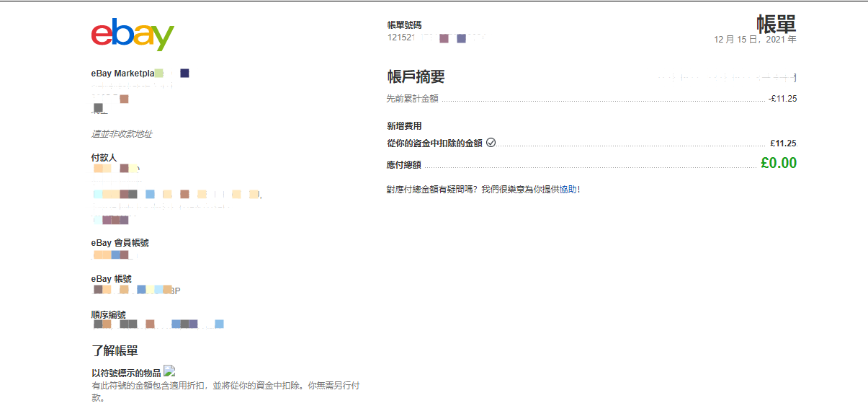Select the 從你的資金中扣除的金額 label
The image size is (868, 416).
click(434, 143)
